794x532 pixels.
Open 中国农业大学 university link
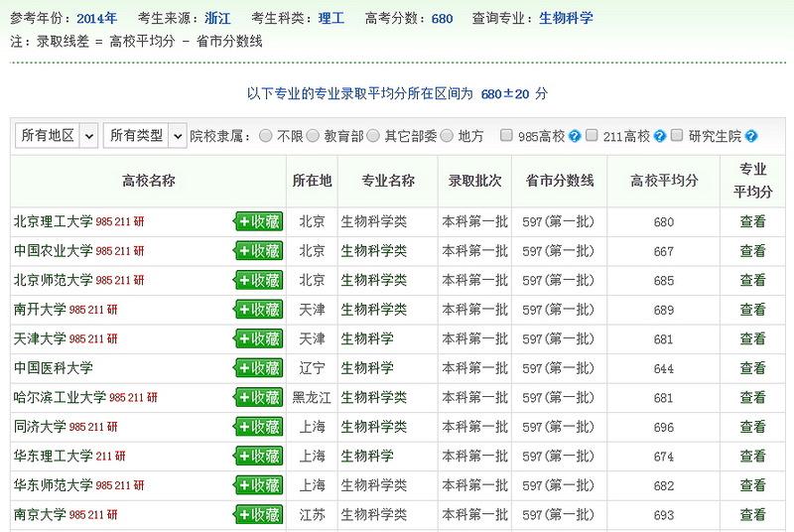click(54, 250)
